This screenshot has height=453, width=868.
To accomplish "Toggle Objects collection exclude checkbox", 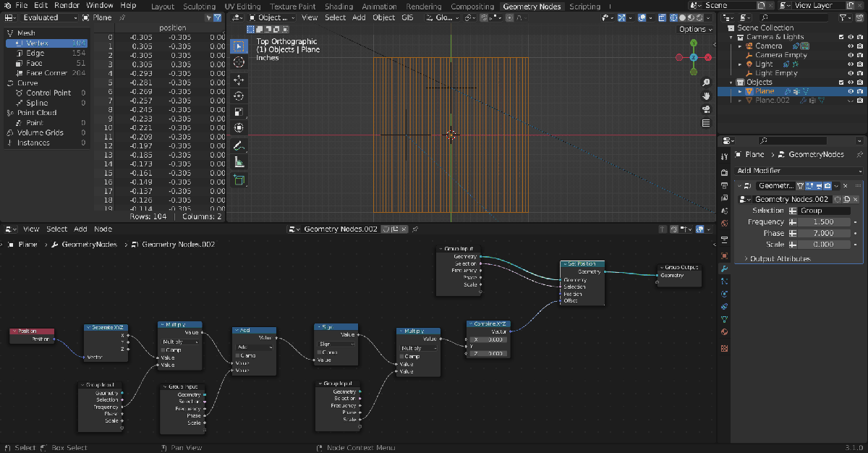I will tap(841, 82).
